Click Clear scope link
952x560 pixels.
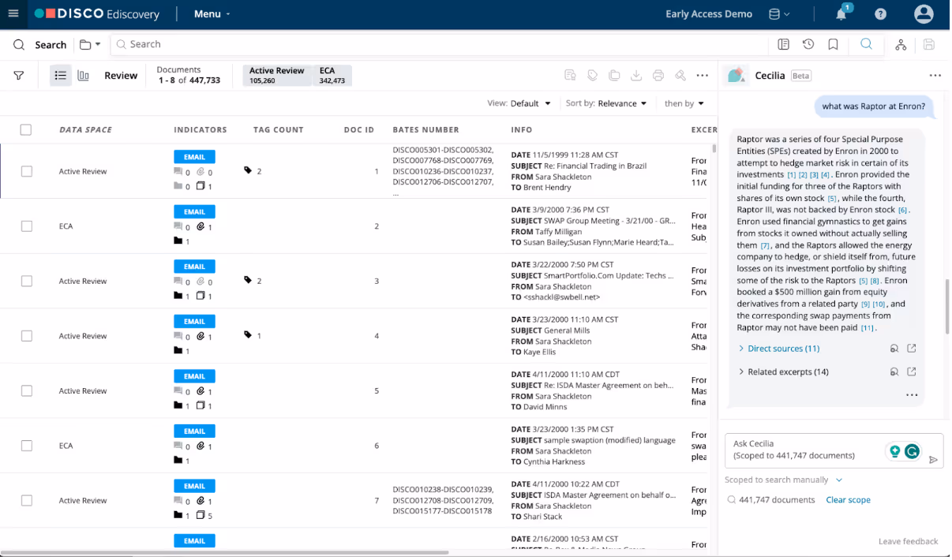[x=848, y=500]
